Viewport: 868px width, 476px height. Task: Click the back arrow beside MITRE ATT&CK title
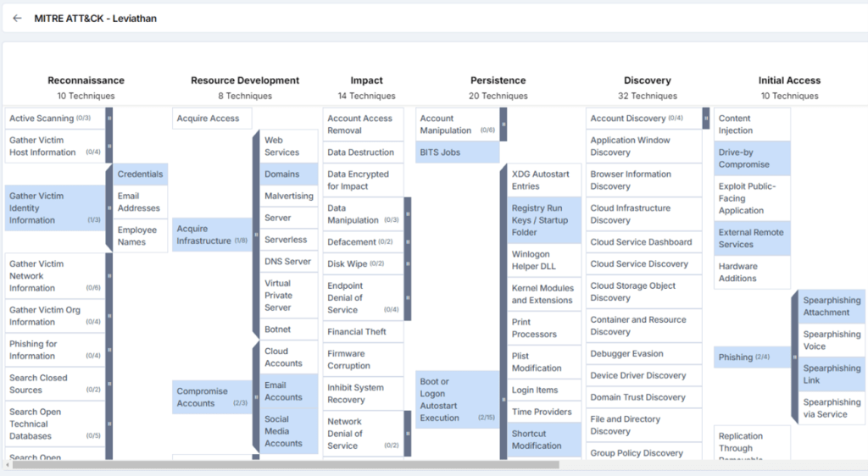coord(17,18)
